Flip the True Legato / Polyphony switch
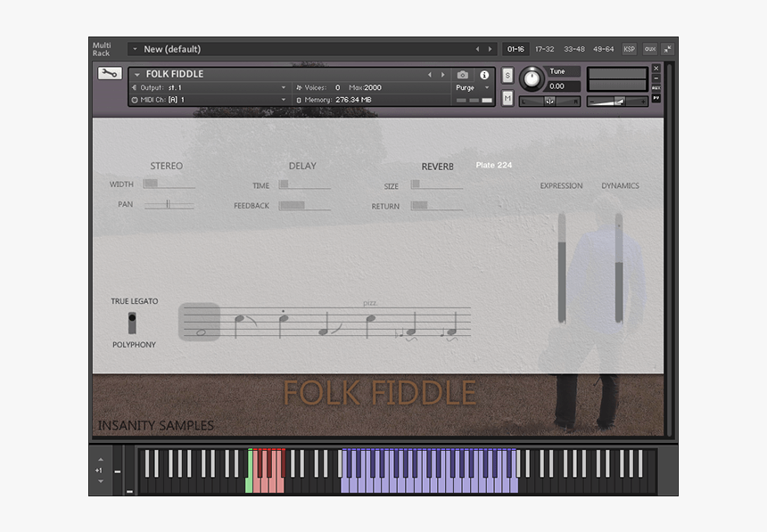767x532 pixels. 132,323
